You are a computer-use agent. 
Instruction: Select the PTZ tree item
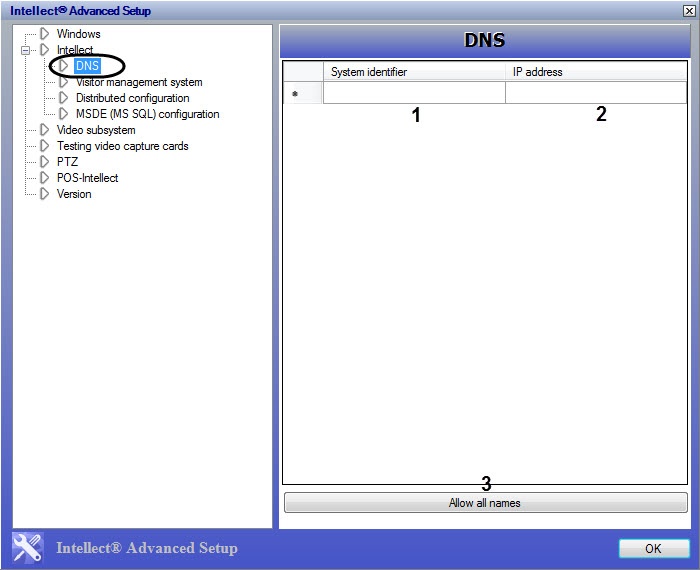[x=67, y=162]
